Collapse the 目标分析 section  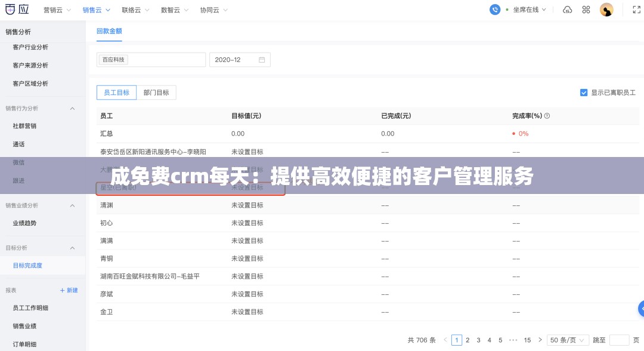point(72,247)
